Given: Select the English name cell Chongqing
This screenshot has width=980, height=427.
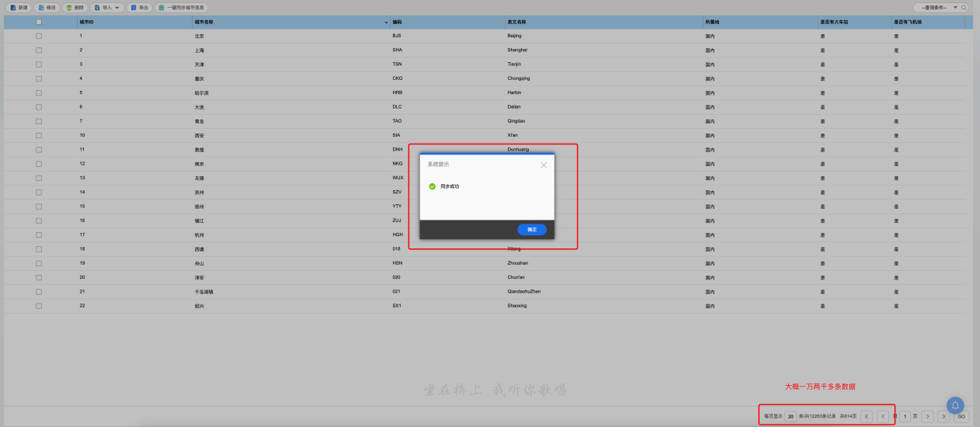Looking at the screenshot, I should pyautogui.click(x=519, y=78).
